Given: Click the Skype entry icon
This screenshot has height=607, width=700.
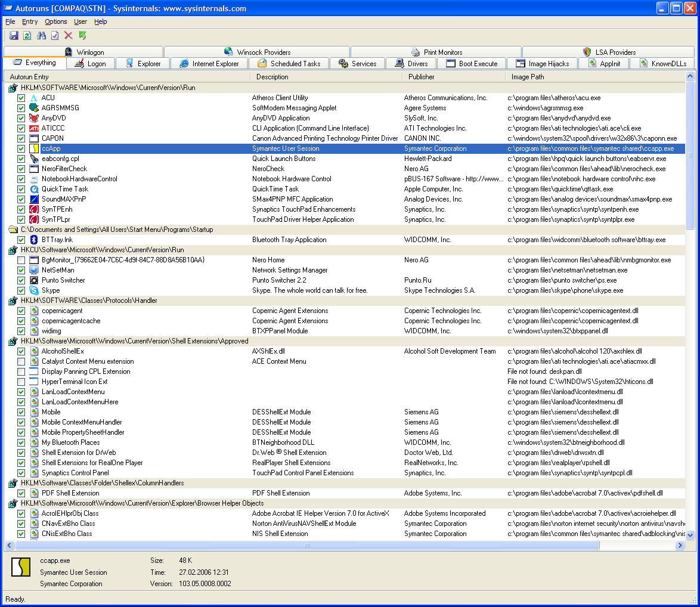Looking at the screenshot, I should click(34, 290).
